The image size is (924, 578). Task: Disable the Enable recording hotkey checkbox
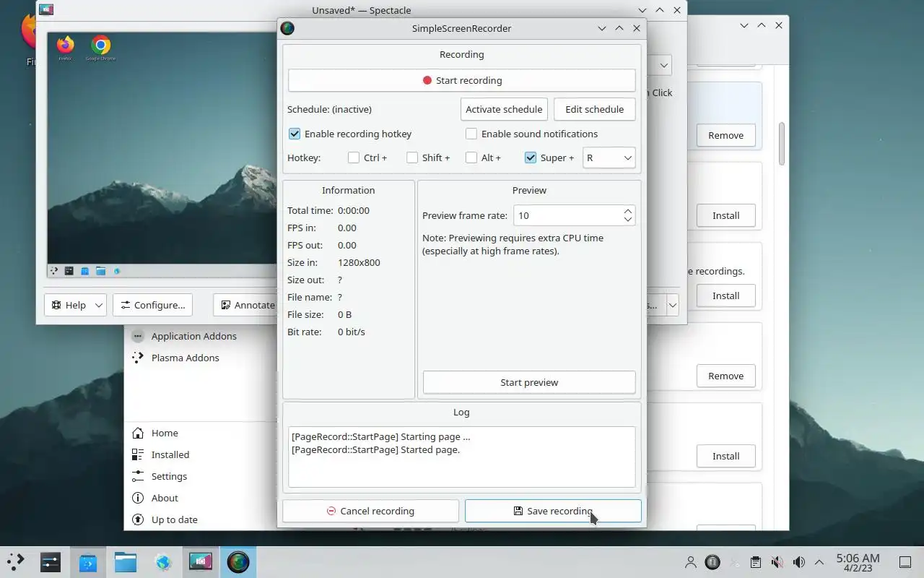(295, 134)
